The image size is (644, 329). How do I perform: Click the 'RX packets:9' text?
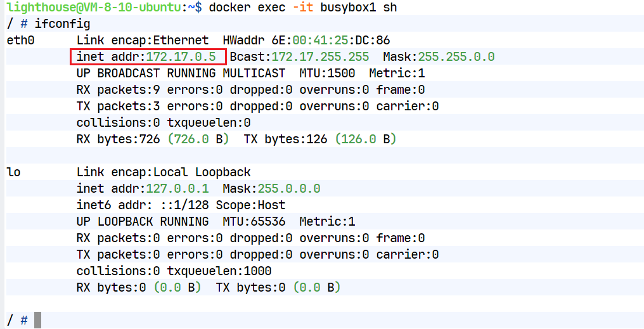pyautogui.click(x=119, y=89)
